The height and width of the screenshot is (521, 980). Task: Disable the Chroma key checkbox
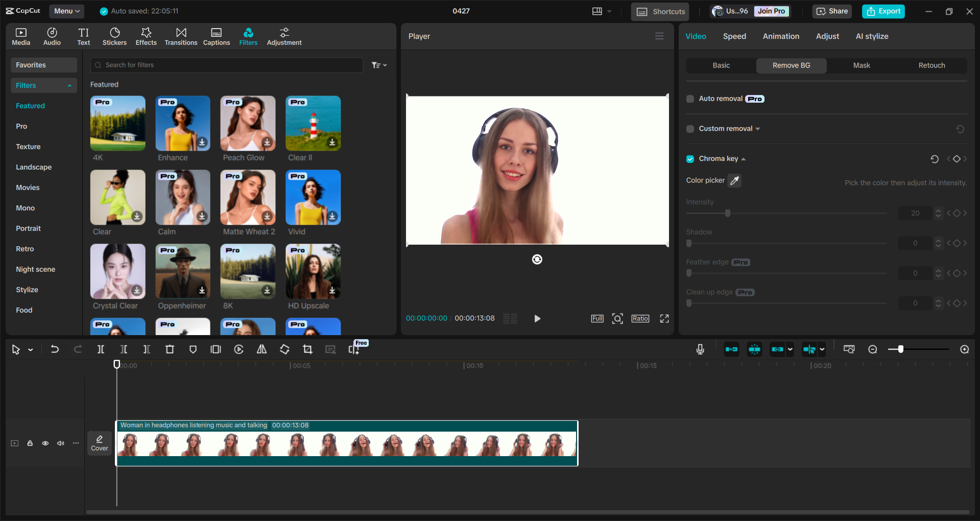pos(690,159)
